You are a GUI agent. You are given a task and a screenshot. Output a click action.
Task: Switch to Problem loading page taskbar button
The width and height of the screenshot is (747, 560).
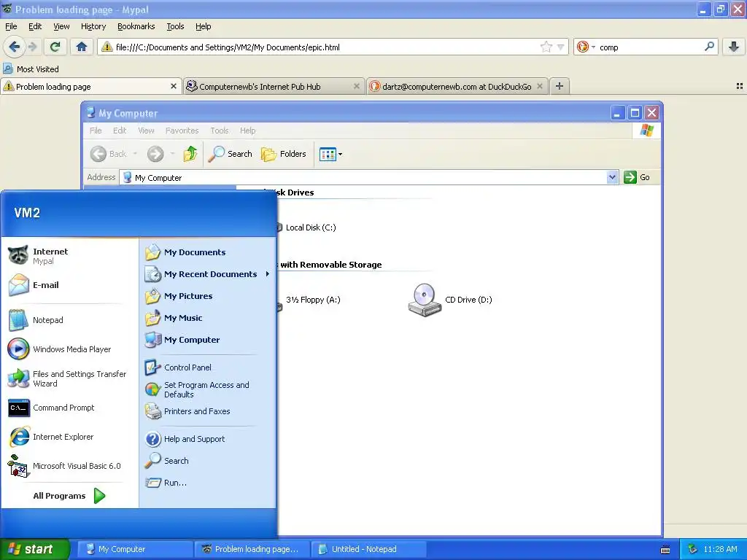[252, 549]
